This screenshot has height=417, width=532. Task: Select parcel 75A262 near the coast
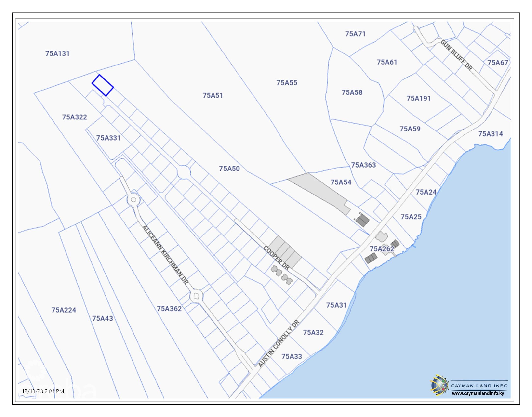point(382,249)
